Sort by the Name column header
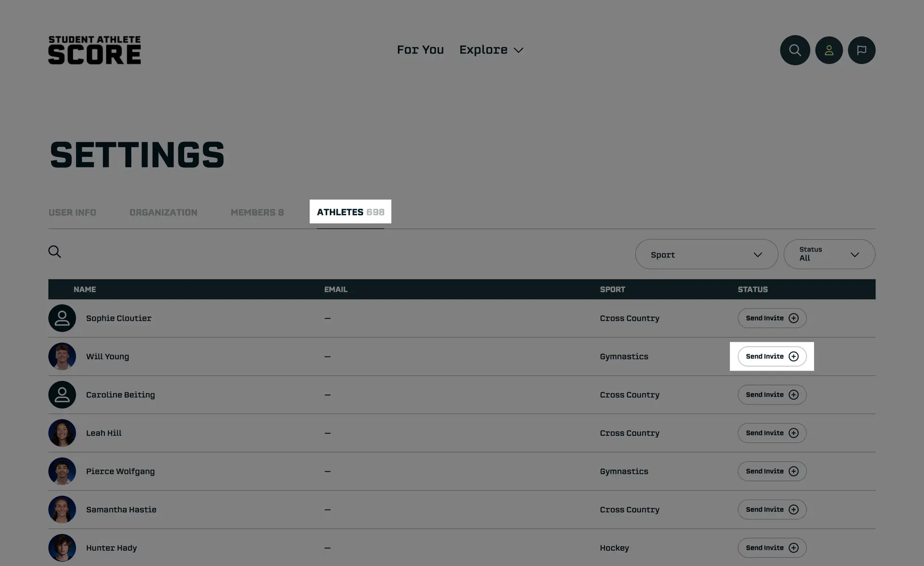 point(85,289)
